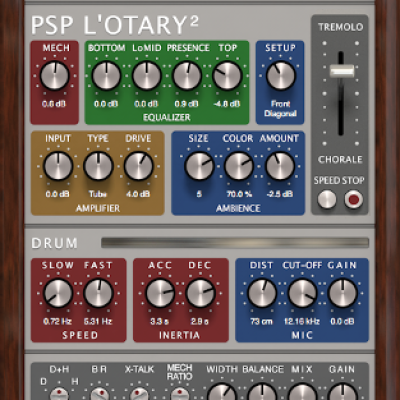This screenshot has width=400, height=400.
Task: Click the SETUP knob
Action: [x=281, y=76]
